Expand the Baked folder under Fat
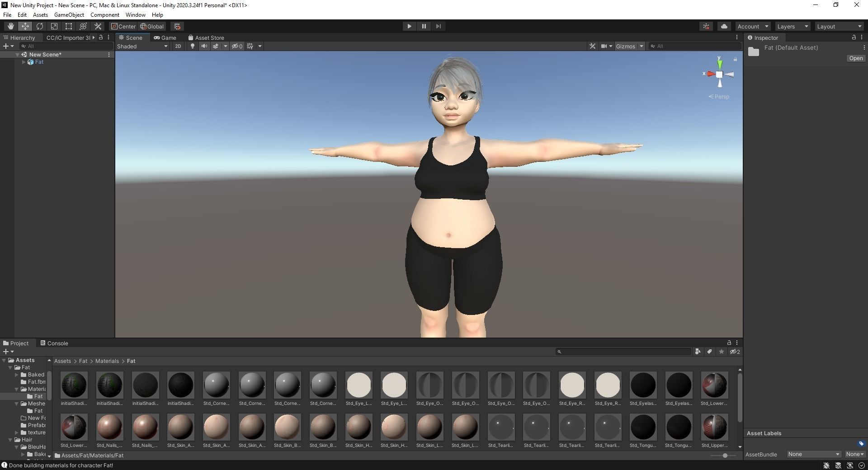Viewport: 868px width, 470px height. 17,375
